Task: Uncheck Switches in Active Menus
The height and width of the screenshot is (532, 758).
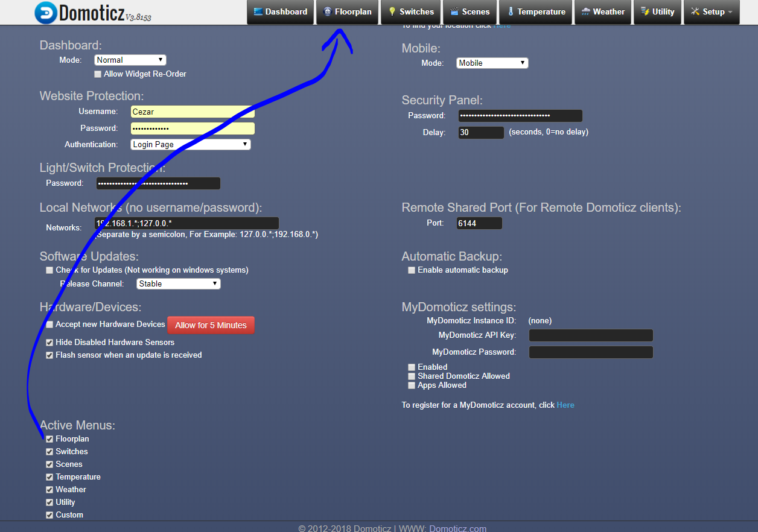Action: 49,452
